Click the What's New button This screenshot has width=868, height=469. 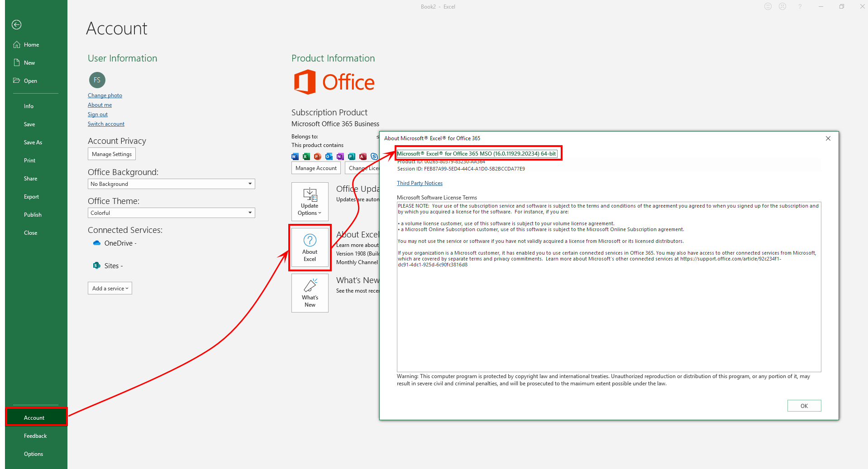tap(310, 293)
